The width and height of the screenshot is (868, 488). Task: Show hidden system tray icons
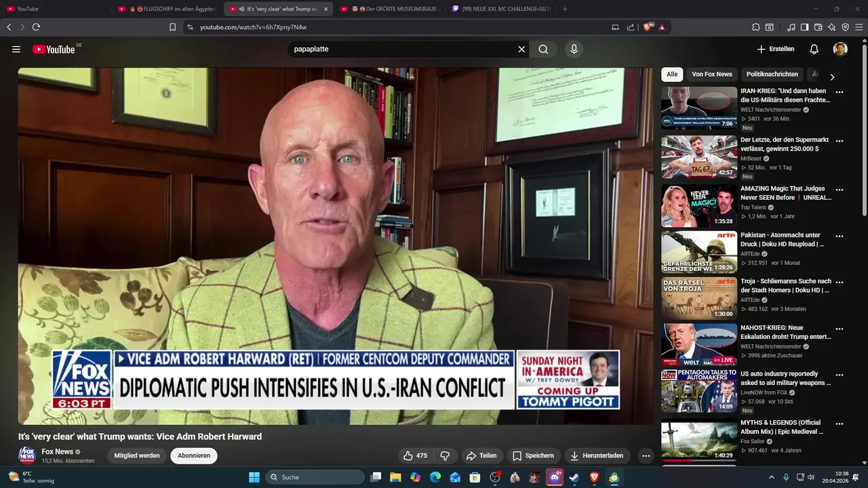coord(772,477)
